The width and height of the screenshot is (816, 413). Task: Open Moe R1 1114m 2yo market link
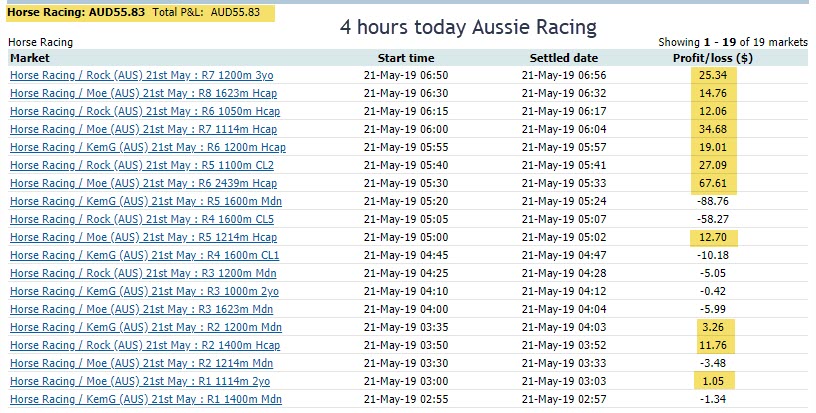pyautogui.click(x=140, y=381)
